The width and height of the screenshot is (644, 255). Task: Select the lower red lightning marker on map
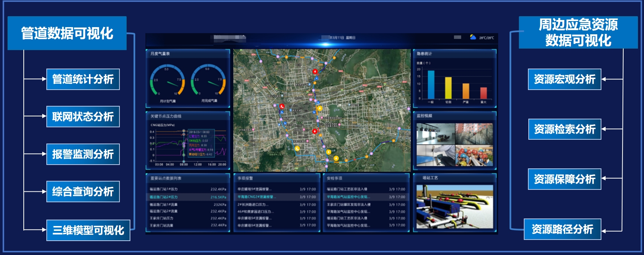[315, 131]
